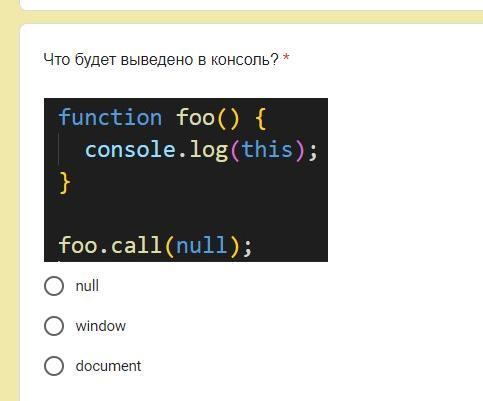Click 'console.log' in the code snippet

(x=156, y=150)
